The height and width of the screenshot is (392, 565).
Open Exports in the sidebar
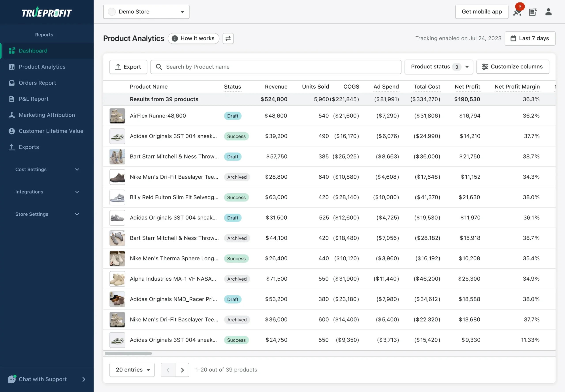[47, 147]
